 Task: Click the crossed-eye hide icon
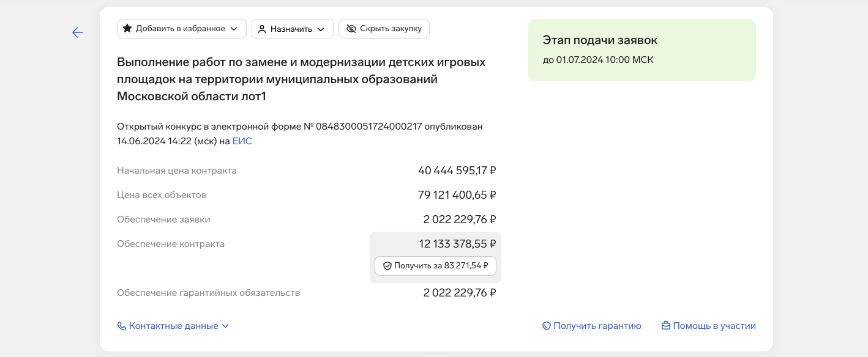[351, 29]
